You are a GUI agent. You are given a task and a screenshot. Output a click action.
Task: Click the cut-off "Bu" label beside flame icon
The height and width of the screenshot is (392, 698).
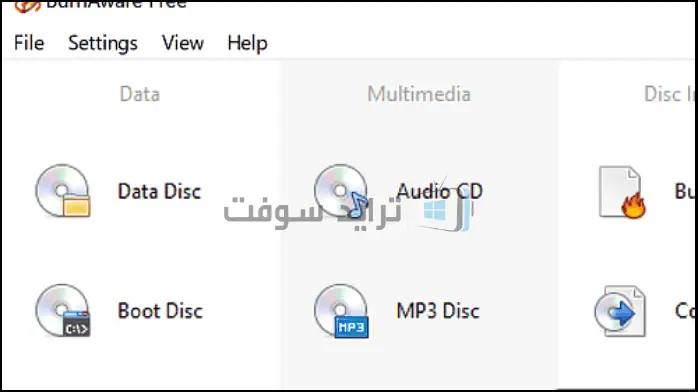(686, 191)
